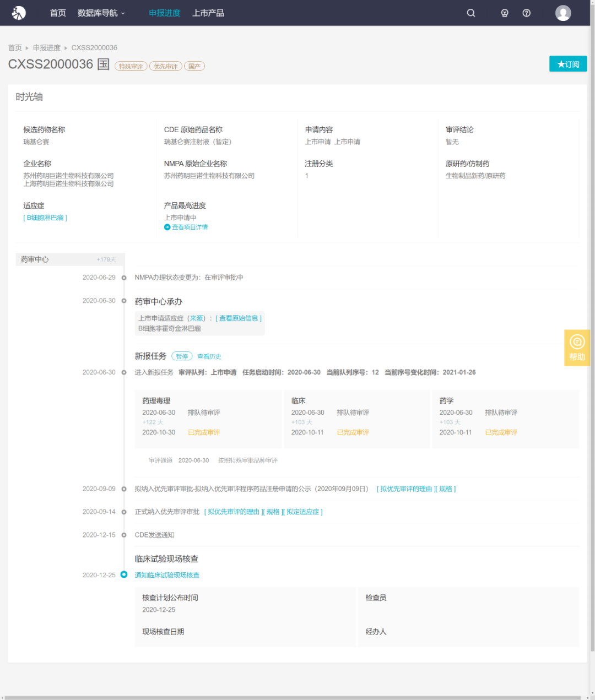Open 查看历史 link
This screenshot has width=595, height=700.
click(209, 356)
